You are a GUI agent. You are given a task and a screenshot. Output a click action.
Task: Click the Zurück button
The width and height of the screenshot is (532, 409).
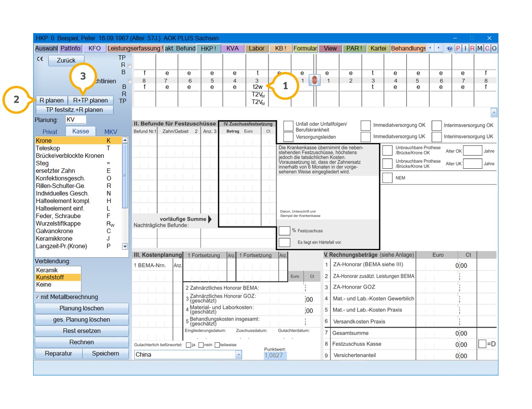(66, 61)
